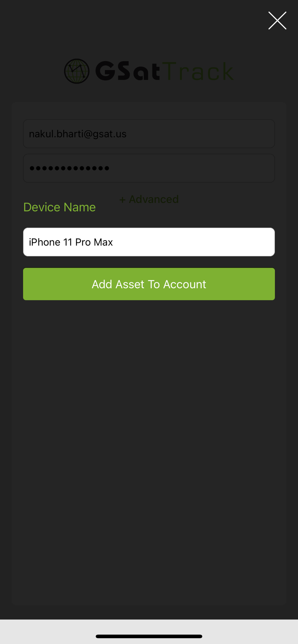Click the Device Name label

click(x=59, y=207)
